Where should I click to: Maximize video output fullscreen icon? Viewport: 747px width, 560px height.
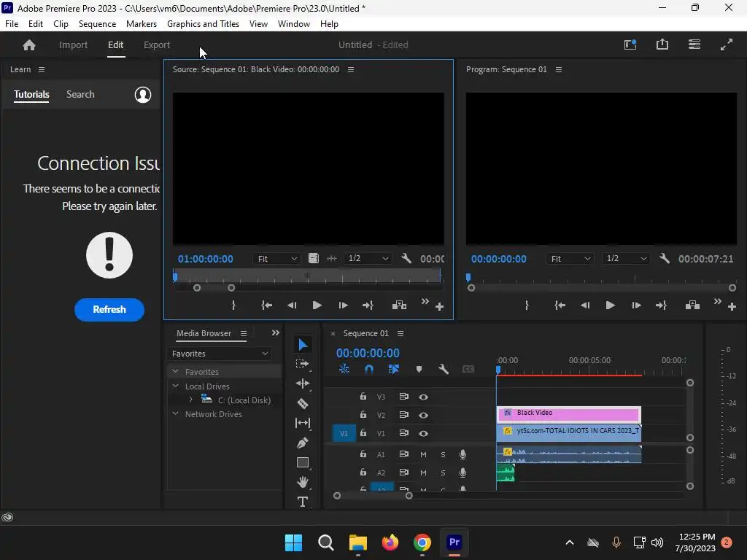(727, 44)
